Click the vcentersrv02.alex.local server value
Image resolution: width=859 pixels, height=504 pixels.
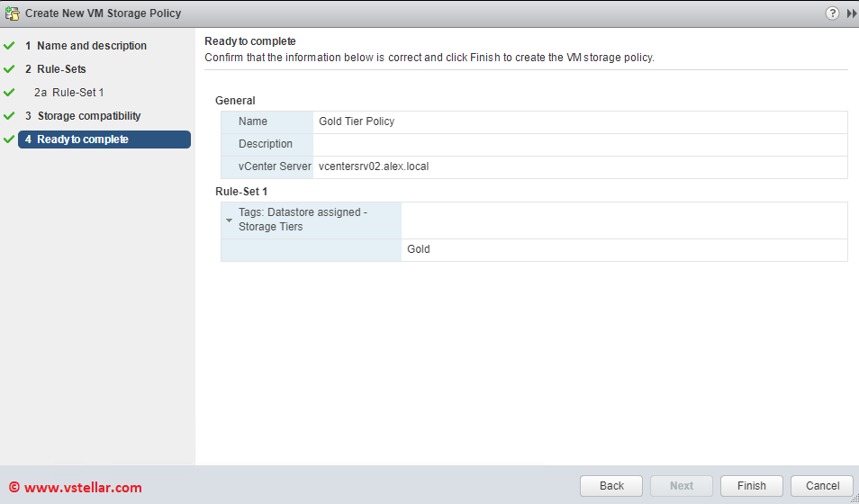[x=374, y=166]
